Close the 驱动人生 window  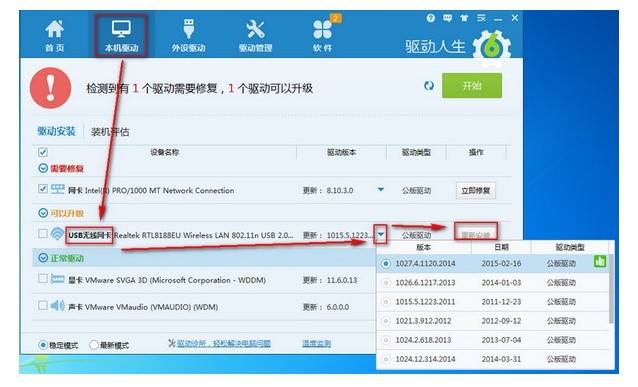(515, 18)
